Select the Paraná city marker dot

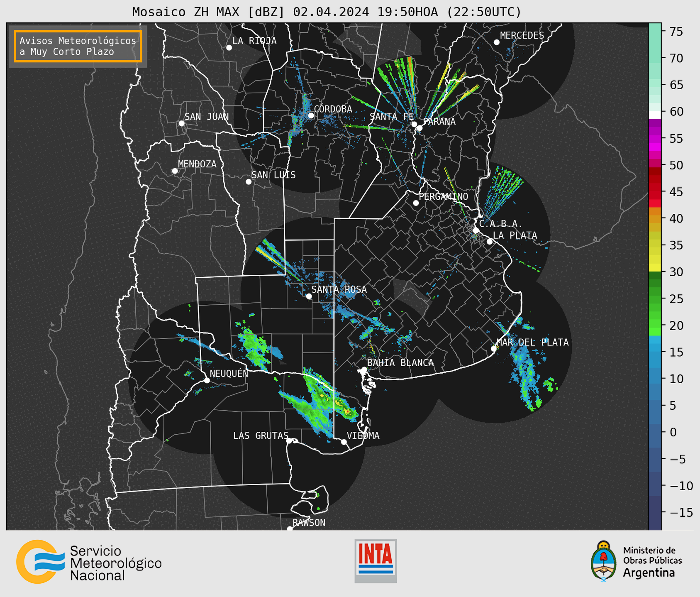[420, 128]
